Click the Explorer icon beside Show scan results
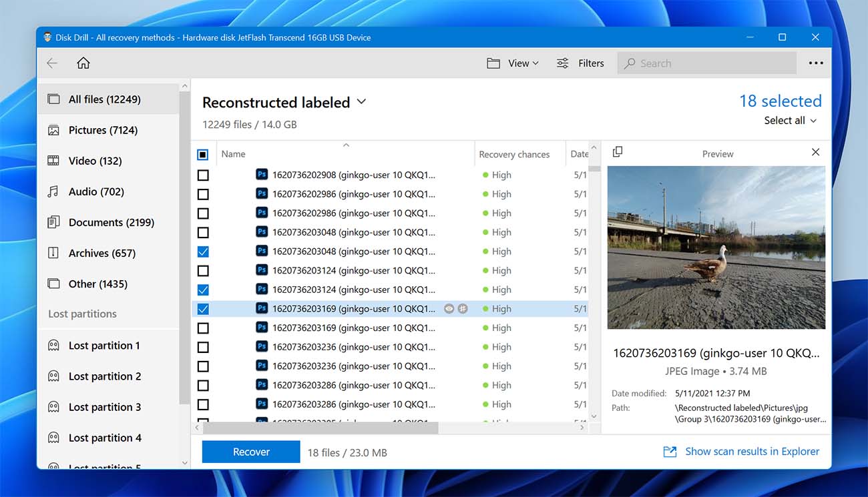This screenshot has width=868, height=497. [670, 452]
